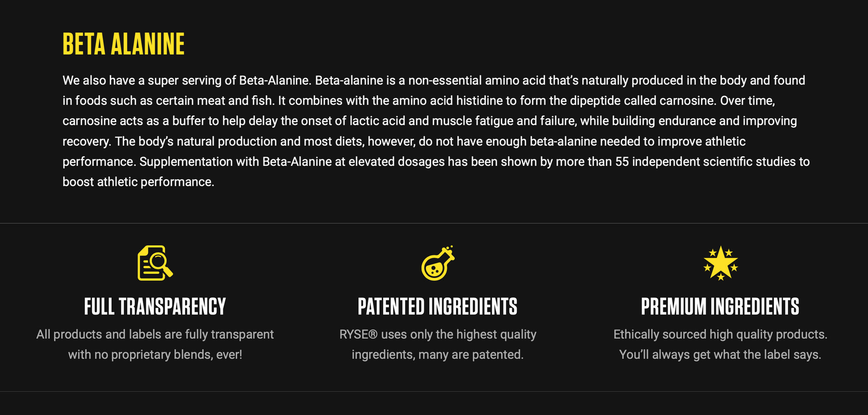Click the yellow flask icon
Screen dimensions: 868x415
click(x=437, y=263)
